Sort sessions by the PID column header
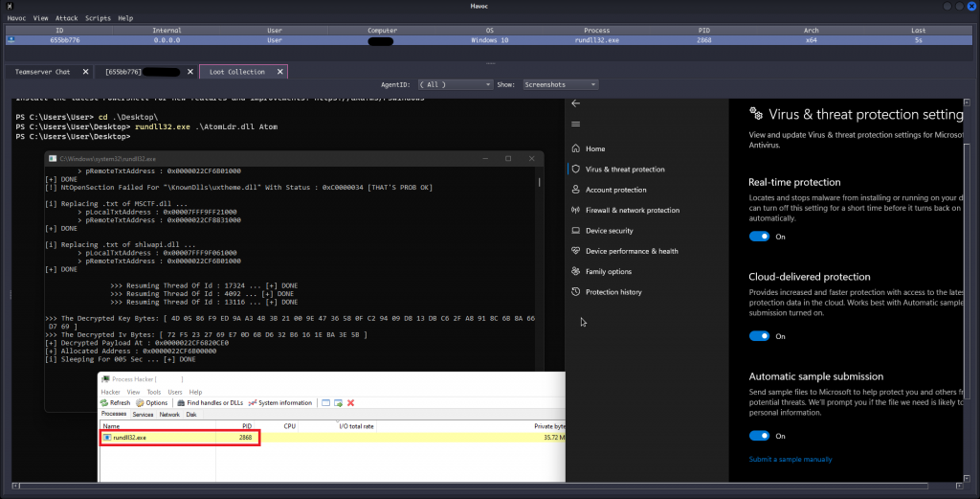The width and height of the screenshot is (980, 499). 703,30
